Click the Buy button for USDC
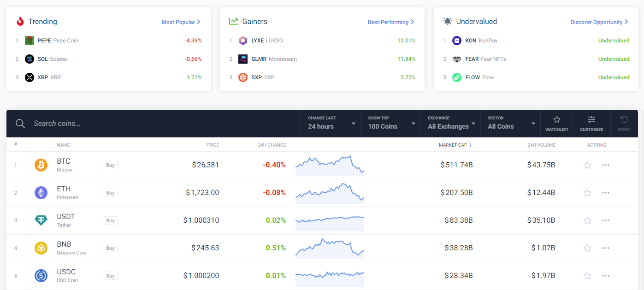The image size is (644, 290). pyautogui.click(x=110, y=276)
